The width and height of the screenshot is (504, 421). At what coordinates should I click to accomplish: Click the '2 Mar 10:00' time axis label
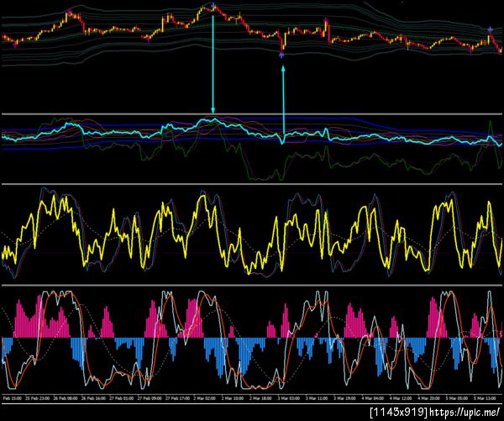click(x=233, y=398)
